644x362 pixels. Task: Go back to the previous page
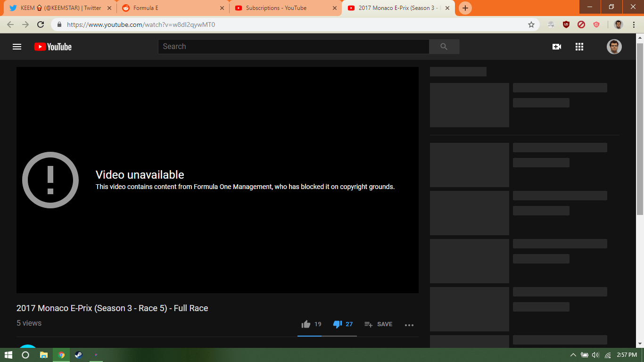click(x=10, y=25)
